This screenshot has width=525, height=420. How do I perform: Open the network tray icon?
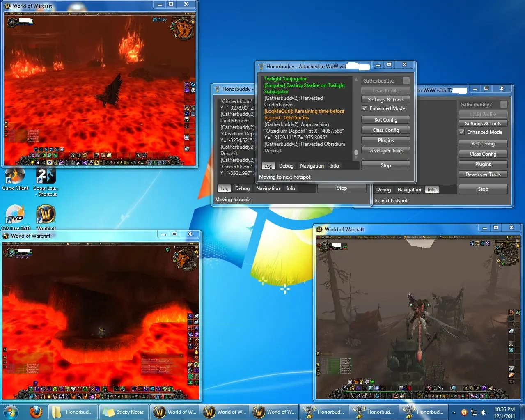(x=474, y=412)
